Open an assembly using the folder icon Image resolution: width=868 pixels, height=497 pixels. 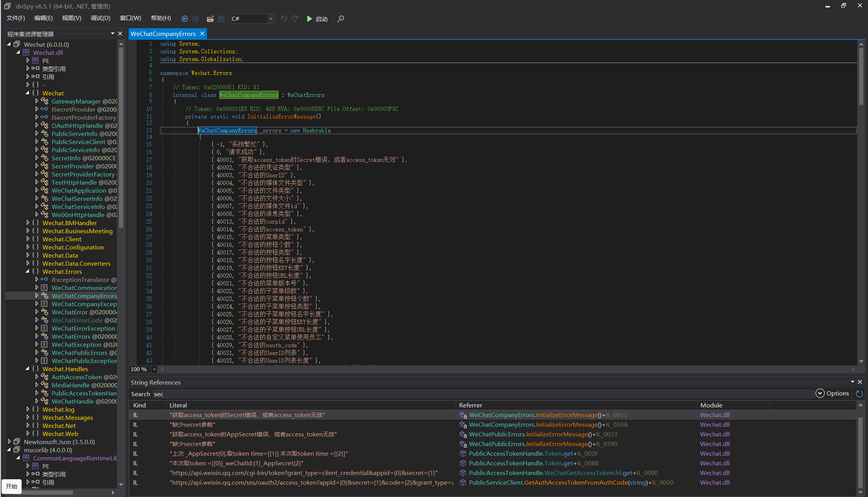coord(210,19)
